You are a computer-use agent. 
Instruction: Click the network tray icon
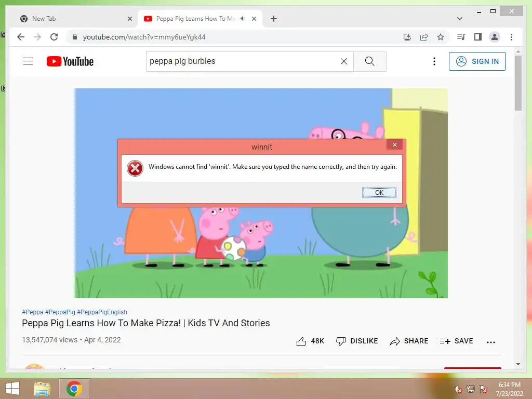pos(471,389)
